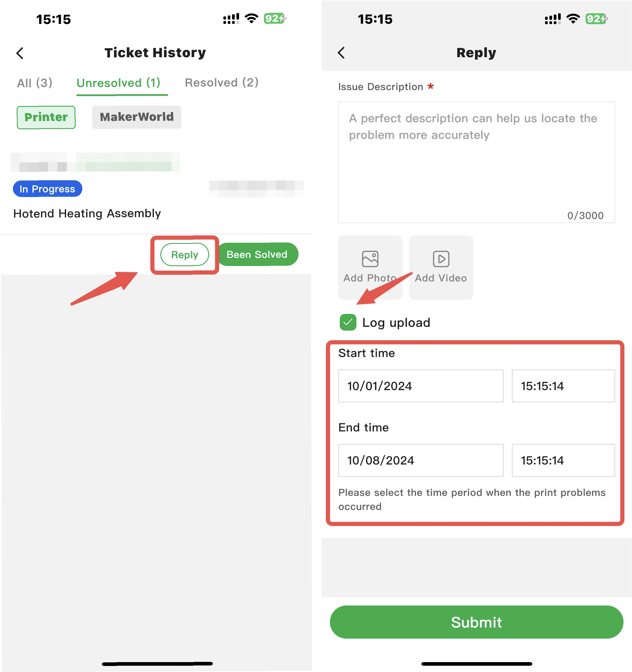Switch to the All (3) tab
This screenshot has width=632, height=672.
point(35,83)
